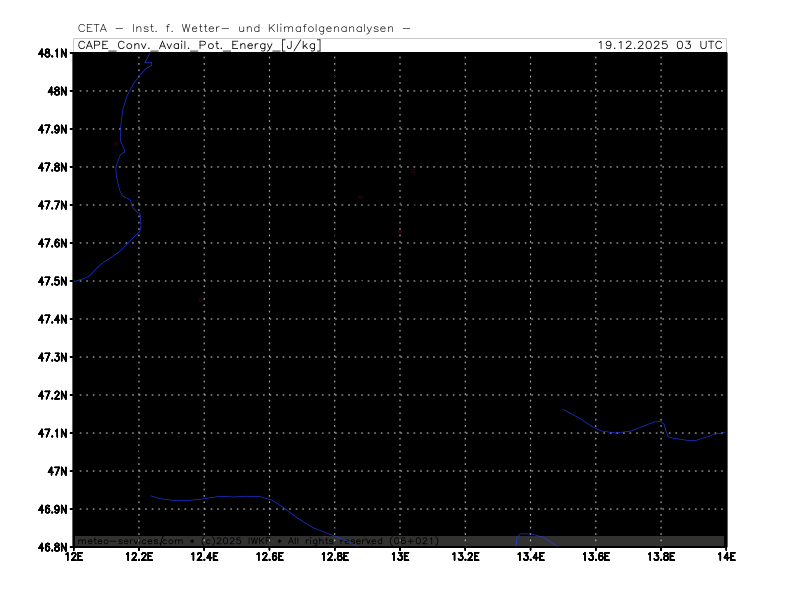Click the 12E longitude axis label

(x=74, y=557)
